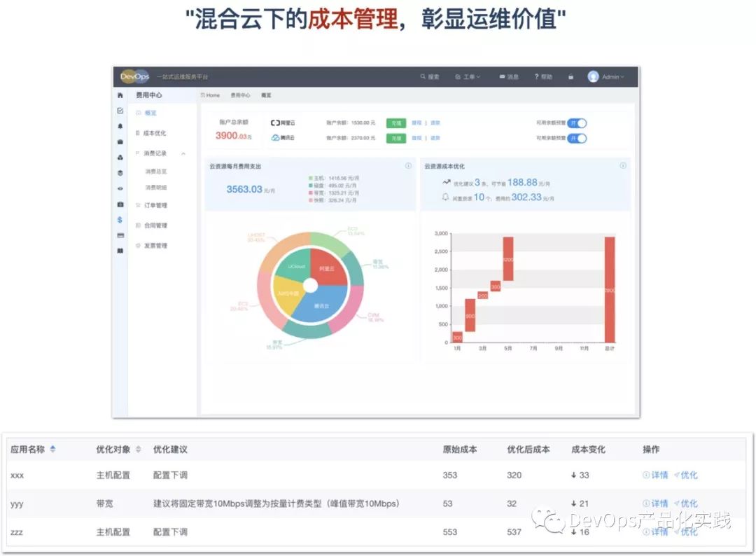Click the DevOps logo
Image resolution: width=756 pixels, height=556 pixels.
(134, 76)
